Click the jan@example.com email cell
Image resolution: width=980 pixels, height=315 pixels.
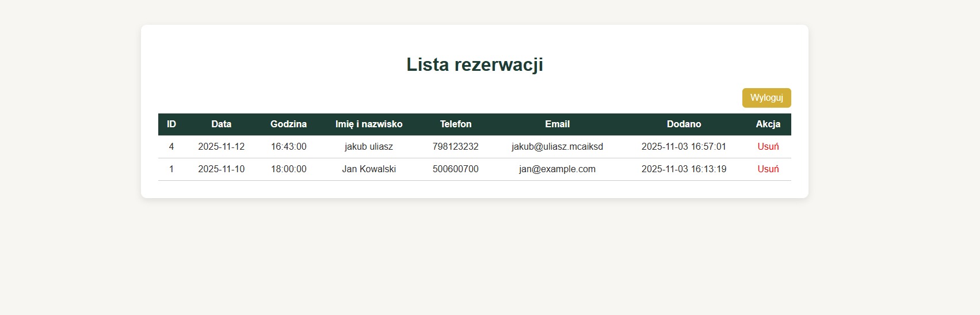click(557, 169)
